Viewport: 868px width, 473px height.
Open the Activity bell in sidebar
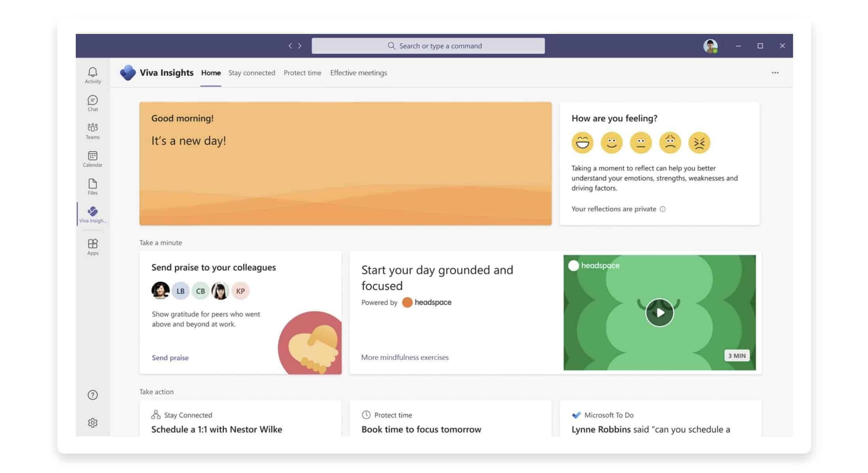[x=93, y=75]
